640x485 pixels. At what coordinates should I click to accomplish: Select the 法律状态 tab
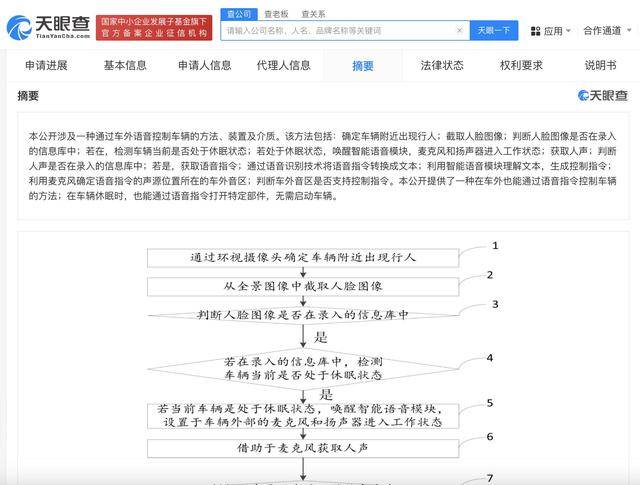click(442, 65)
